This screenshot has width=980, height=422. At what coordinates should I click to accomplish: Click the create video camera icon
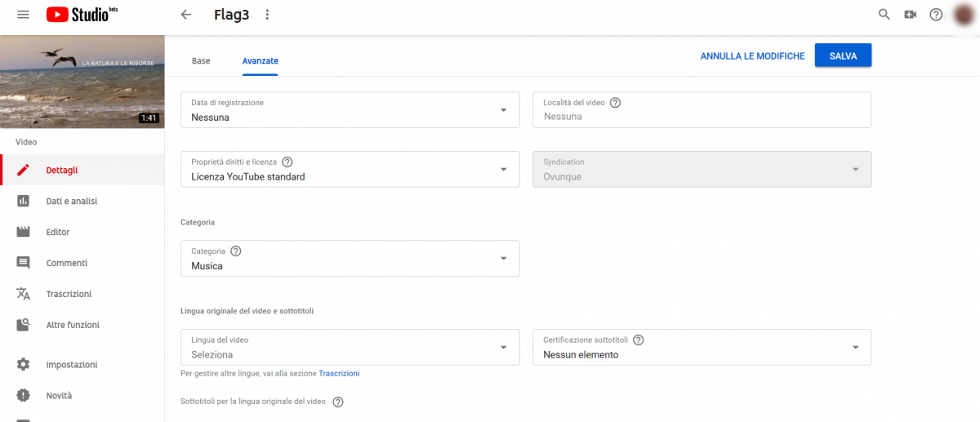click(x=910, y=15)
